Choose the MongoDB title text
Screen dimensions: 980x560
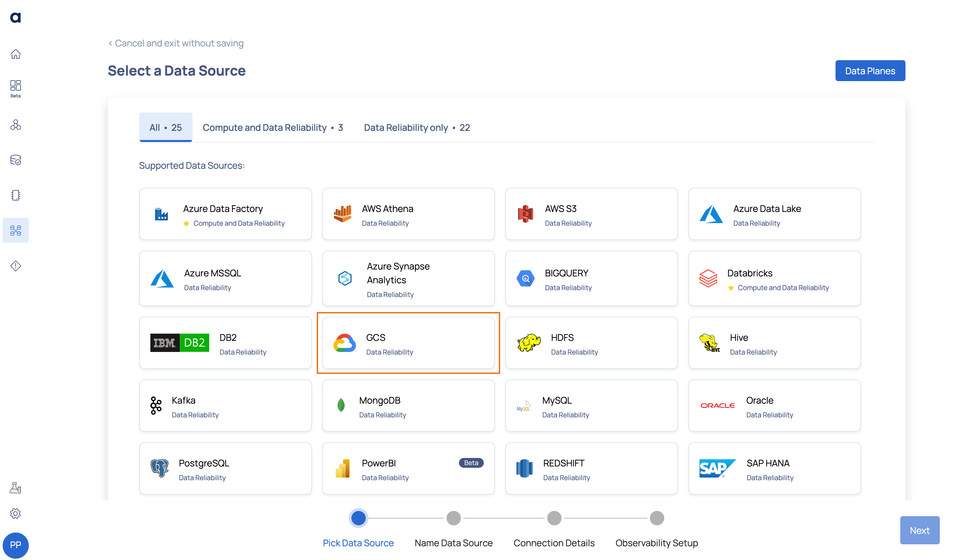(x=380, y=400)
